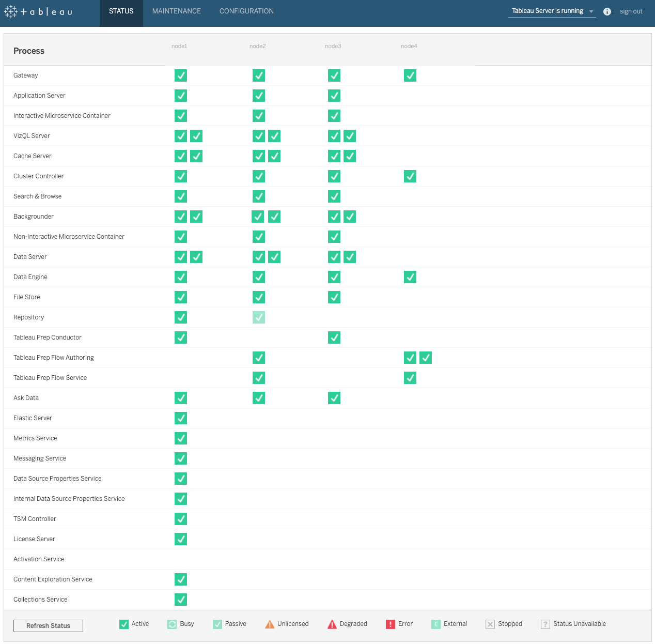Click the Activation Service row label
The width and height of the screenshot is (655, 644).
(x=39, y=559)
